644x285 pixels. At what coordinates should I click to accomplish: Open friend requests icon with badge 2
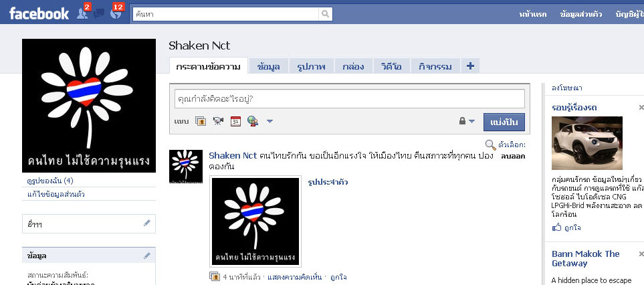click(82, 13)
